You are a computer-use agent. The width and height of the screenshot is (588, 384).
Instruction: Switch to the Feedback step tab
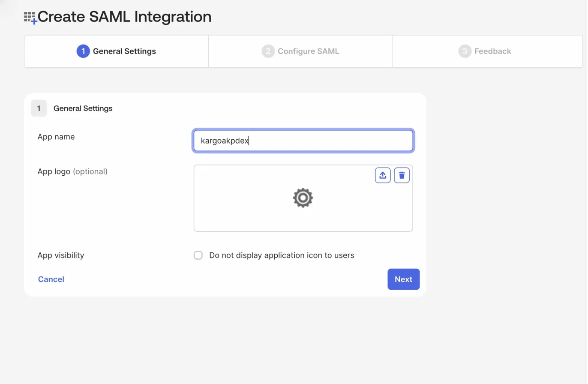coord(487,51)
